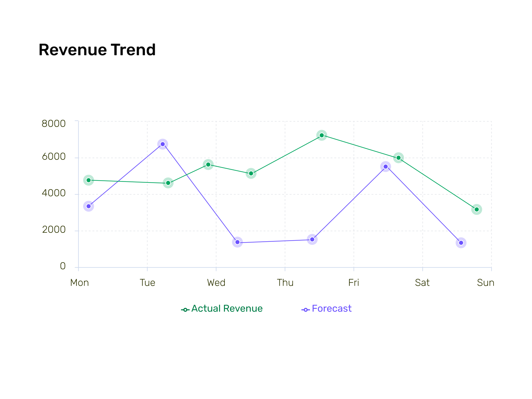Viewport: 532px width, 399px height.
Task: Select the rightmost Actual Revenue data point
Action: (x=477, y=210)
